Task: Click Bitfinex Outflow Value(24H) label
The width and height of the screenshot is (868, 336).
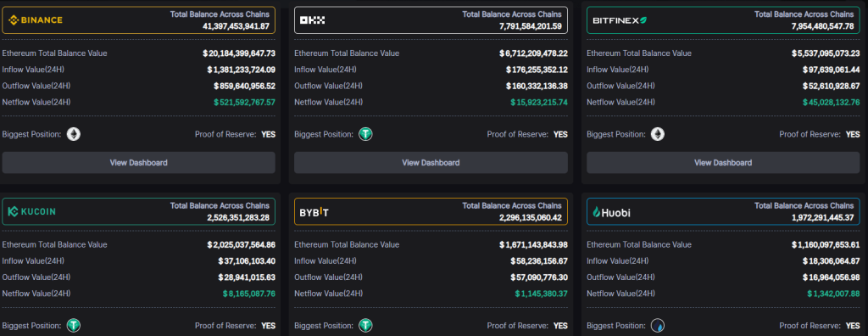Action: point(620,86)
